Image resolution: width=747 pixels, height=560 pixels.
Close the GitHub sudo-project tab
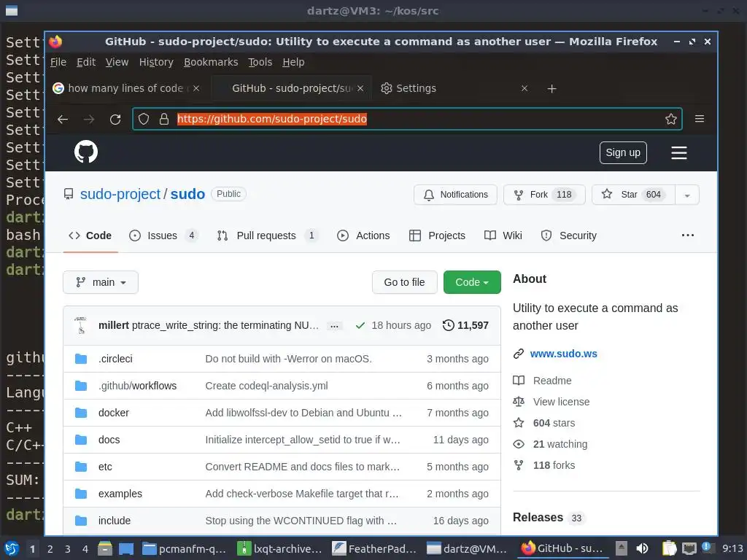coord(360,88)
